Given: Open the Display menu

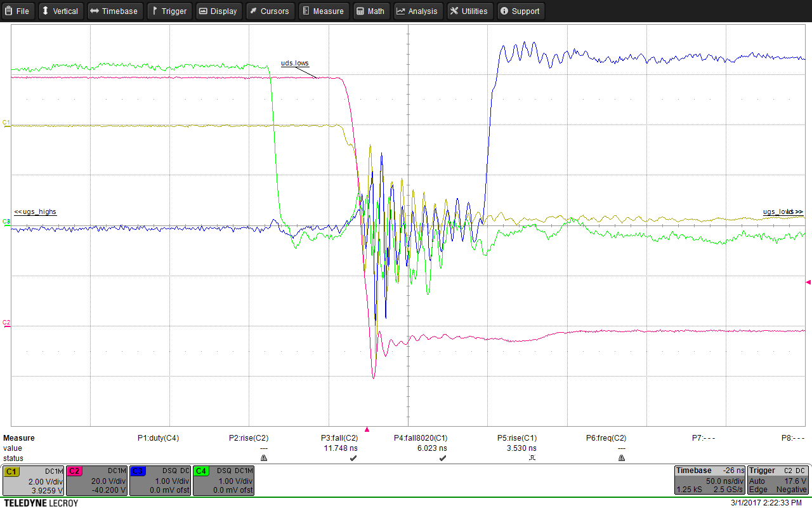Looking at the screenshot, I should point(219,11).
